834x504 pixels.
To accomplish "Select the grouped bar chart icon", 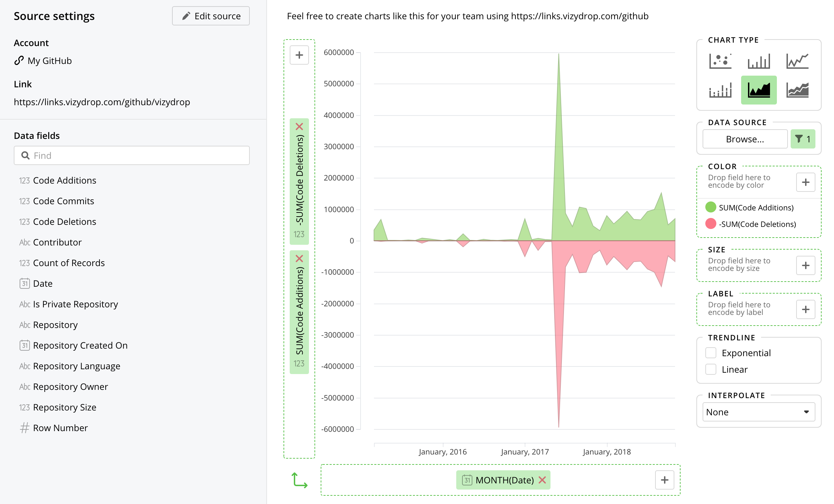I will click(x=720, y=90).
